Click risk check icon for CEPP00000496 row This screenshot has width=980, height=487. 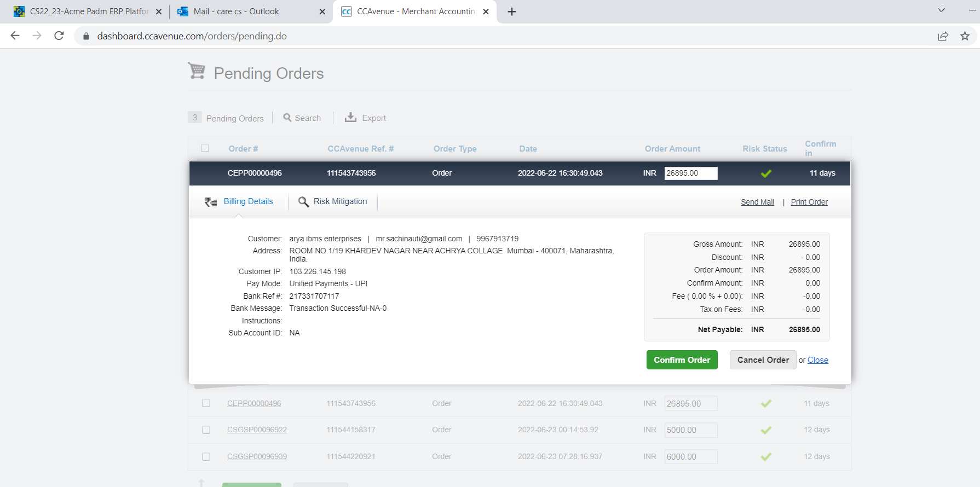[766, 403]
